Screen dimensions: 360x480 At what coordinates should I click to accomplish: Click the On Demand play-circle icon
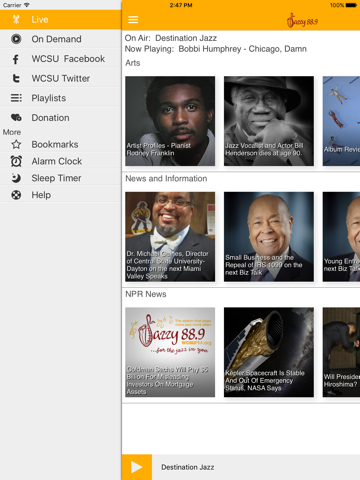pyautogui.click(x=16, y=39)
